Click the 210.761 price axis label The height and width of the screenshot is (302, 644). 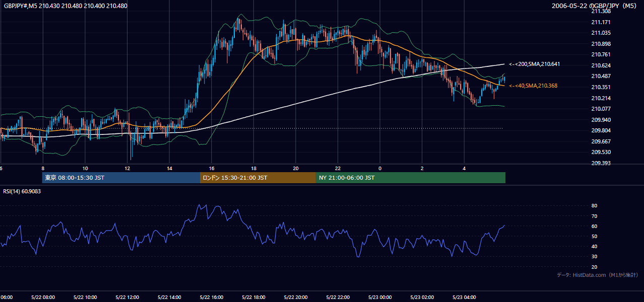point(600,55)
